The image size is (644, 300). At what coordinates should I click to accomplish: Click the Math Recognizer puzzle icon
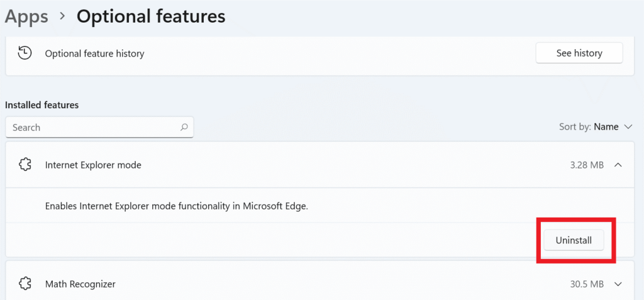(25, 284)
